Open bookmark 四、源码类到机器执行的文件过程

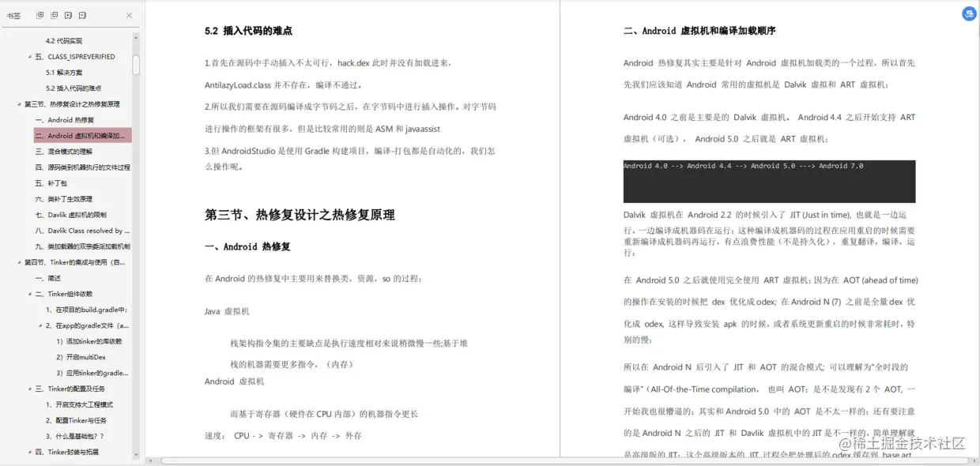pos(83,167)
